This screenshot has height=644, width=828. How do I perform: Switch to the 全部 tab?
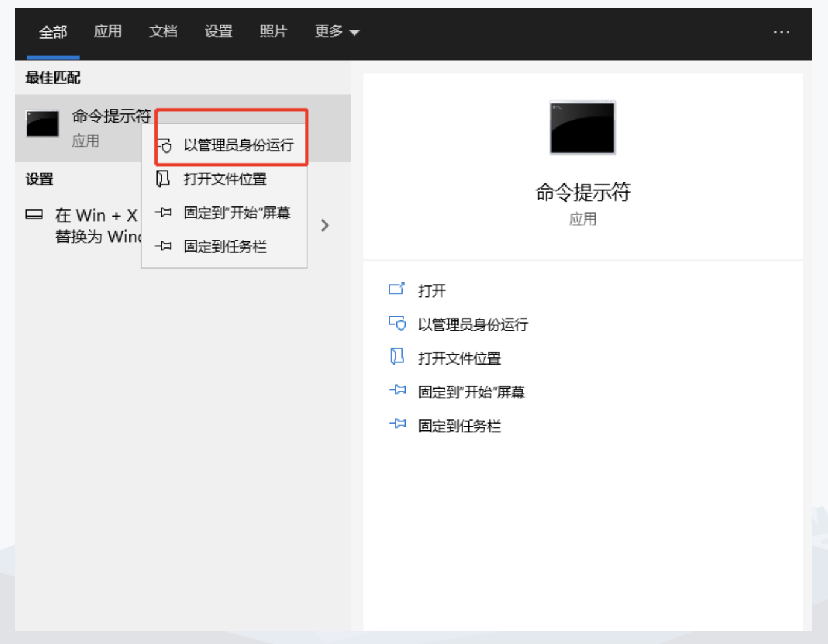[x=53, y=32]
